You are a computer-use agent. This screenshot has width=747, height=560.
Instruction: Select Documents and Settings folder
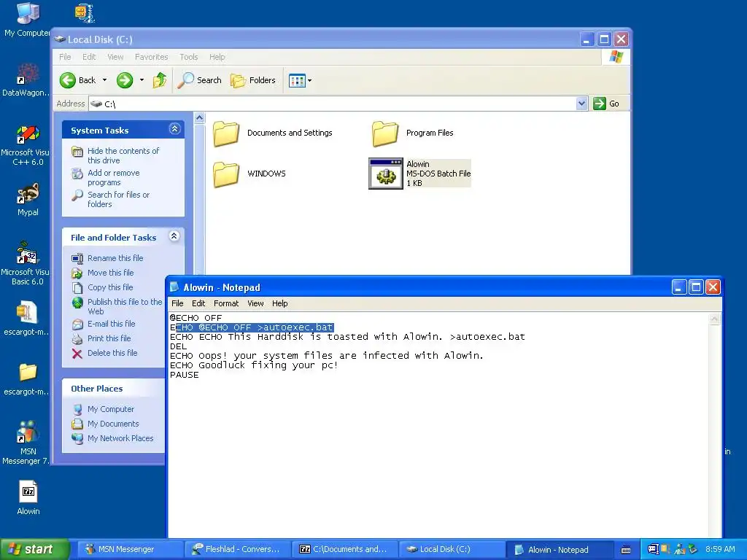pyautogui.click(x=273, y=133)
